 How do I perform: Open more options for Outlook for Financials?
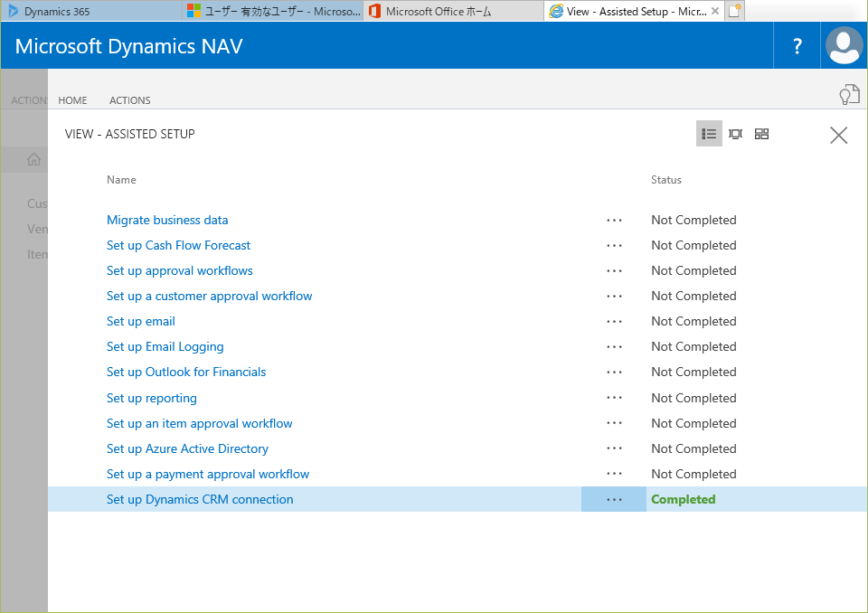[614, 373]
